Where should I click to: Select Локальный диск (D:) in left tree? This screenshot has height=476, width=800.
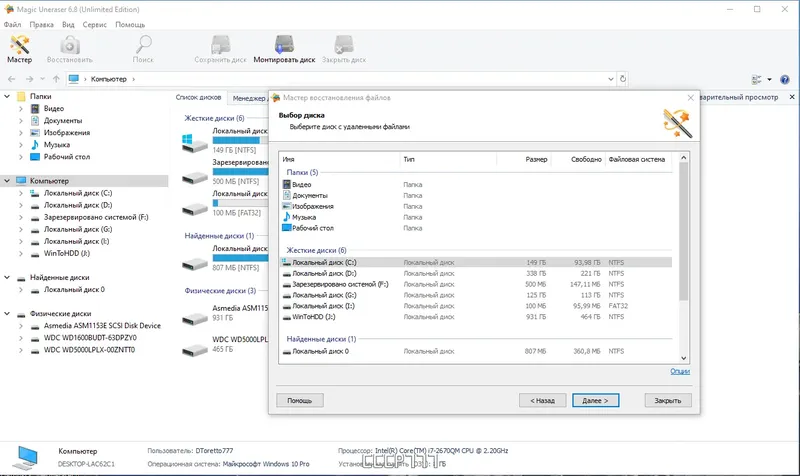click(78, 205)
